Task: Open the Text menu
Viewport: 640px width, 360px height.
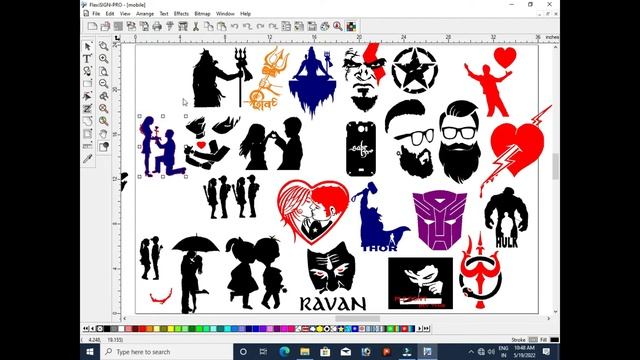Action: click(x=164, y=13)
